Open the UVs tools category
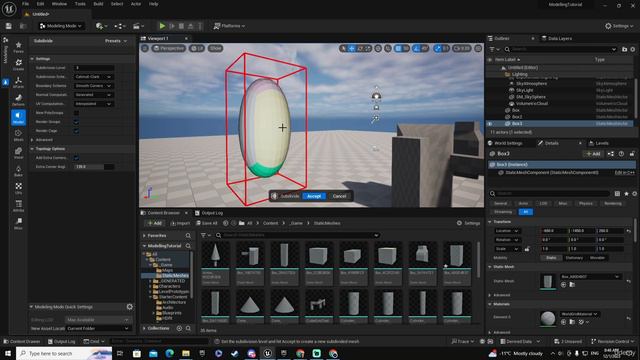This screenshot has height=360, width=640. [x=18, y=188]
